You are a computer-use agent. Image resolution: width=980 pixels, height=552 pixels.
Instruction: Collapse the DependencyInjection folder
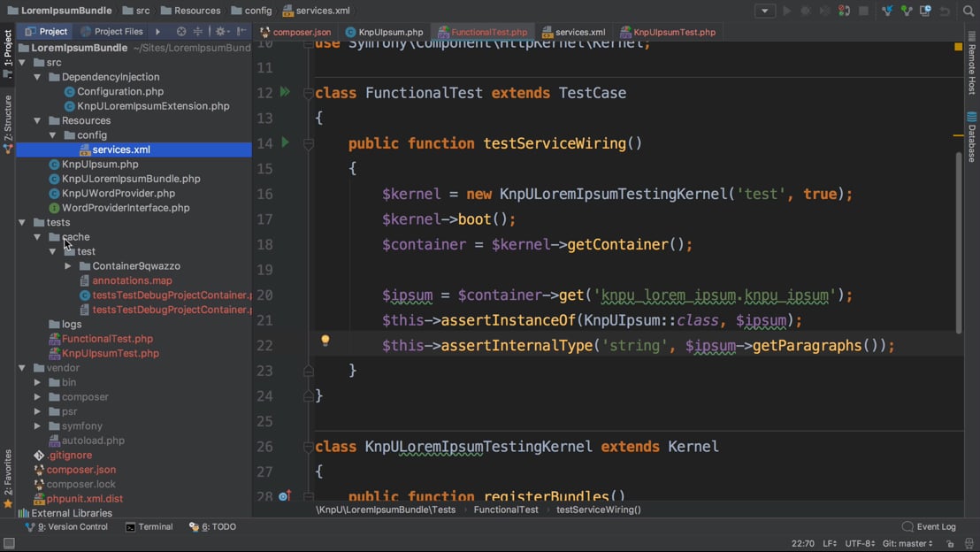click(x=37, y=77)
